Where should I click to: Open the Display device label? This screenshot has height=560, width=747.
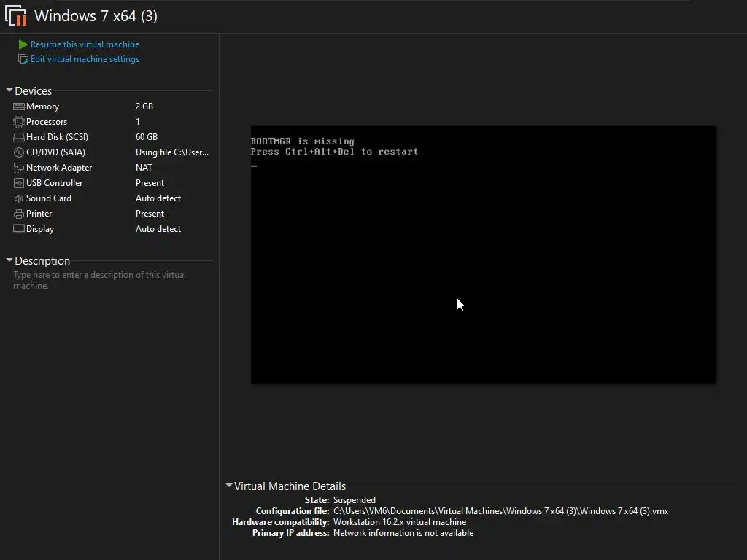point(40,229)
